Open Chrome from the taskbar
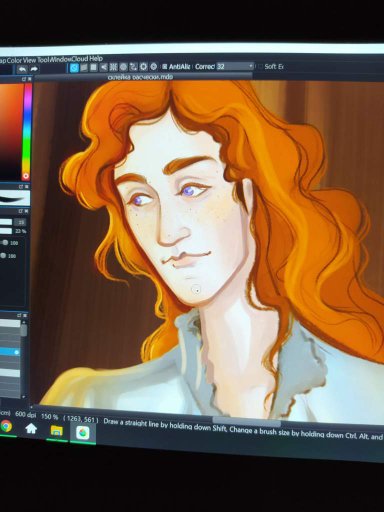The height and width of the screenshot is (512, 384). tap(6, 426)
